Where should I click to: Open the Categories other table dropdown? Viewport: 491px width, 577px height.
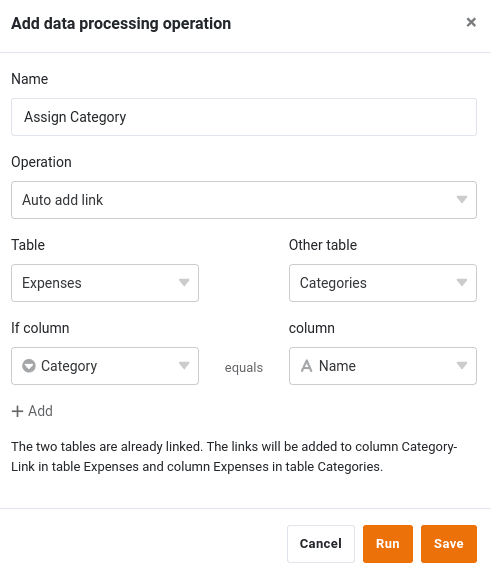coord(383,283)
